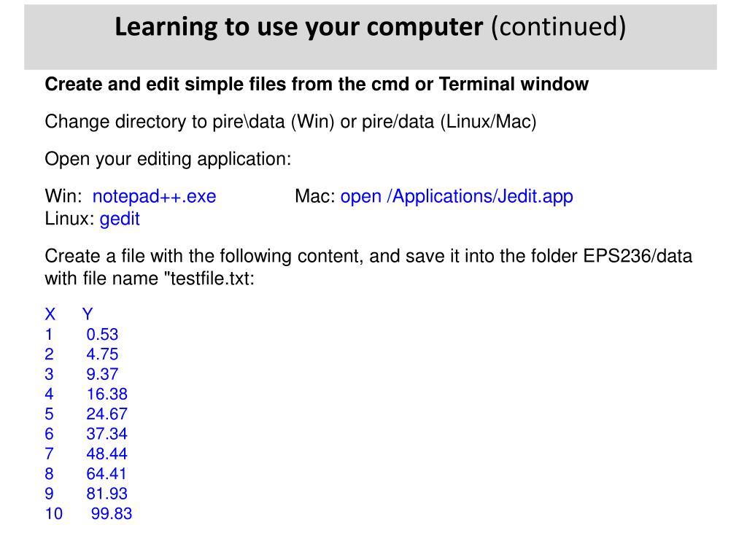
Task: Click the bold heading about creating simple files
Action: pyautogui.click(x=317, y=85)
